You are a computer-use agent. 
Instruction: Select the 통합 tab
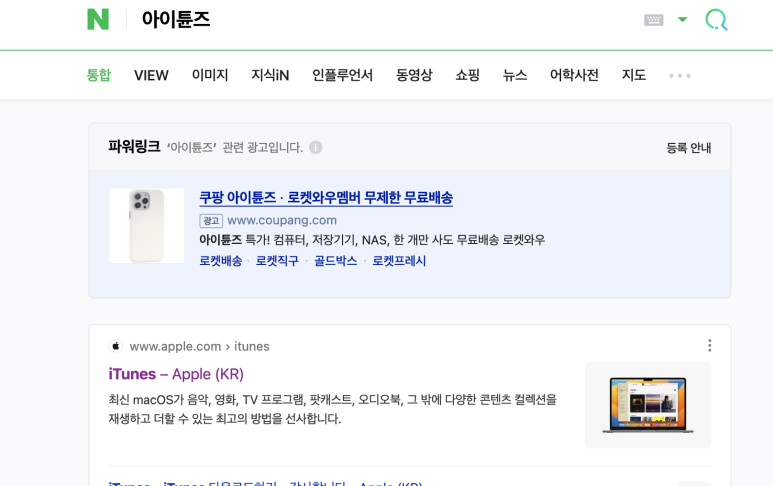click(x=99, y=75)
